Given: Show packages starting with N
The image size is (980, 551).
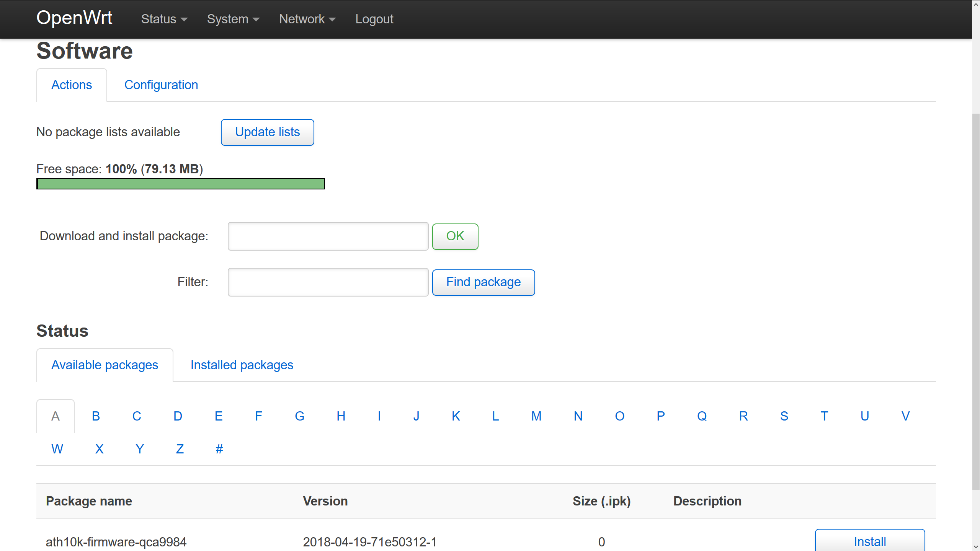Looking at the screenshot, I should 578,416.
